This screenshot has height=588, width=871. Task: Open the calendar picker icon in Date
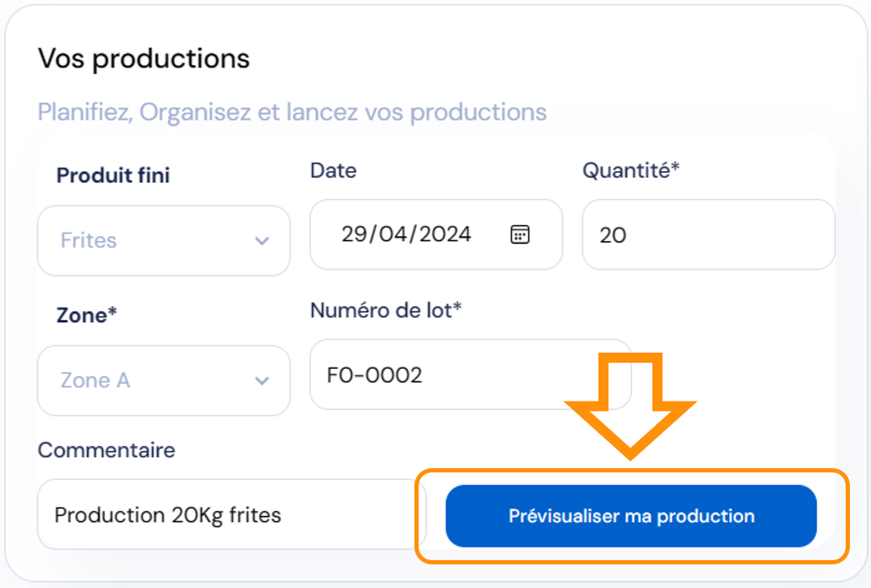[x=520, y=235]
